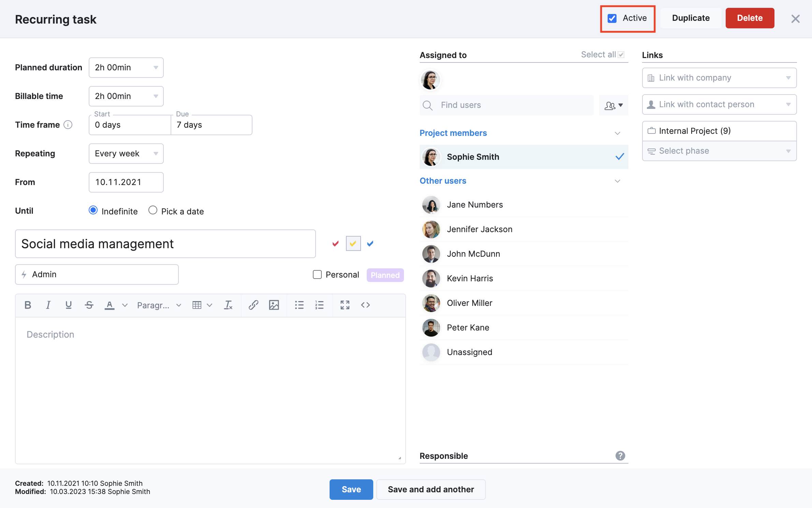Click the insert link icon
Screen dimensions: 812x508
[253, 305]
